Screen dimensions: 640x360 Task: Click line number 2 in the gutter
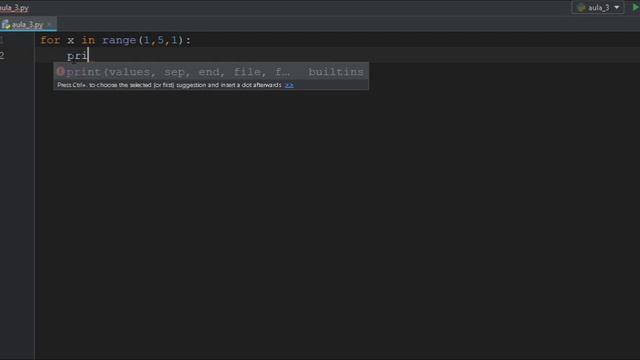2,56
